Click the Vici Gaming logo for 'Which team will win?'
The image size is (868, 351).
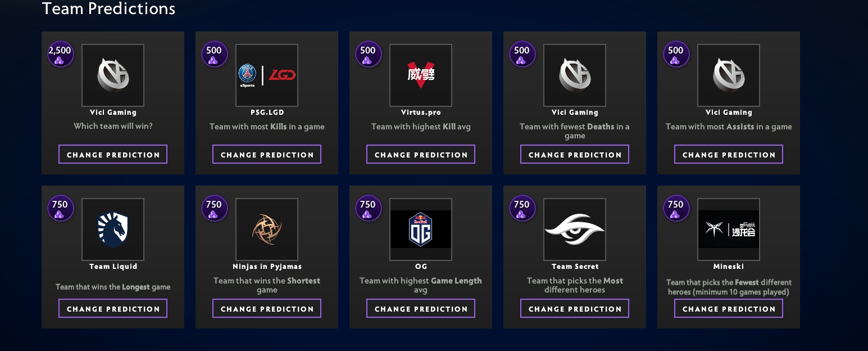click(x=113, y=75)
